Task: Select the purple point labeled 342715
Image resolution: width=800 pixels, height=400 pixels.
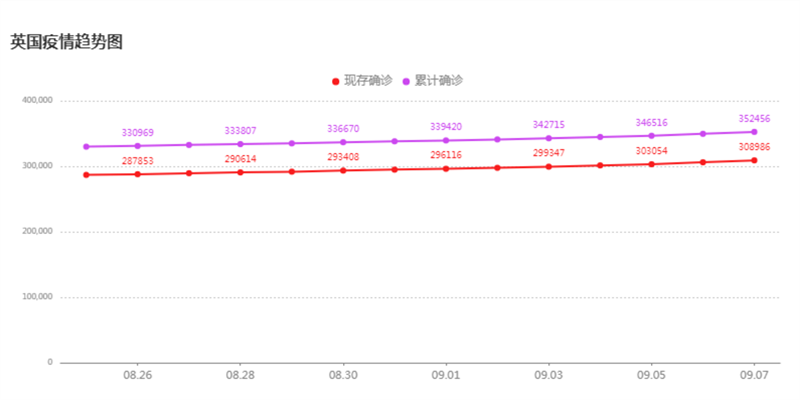Action: (549, 138)
